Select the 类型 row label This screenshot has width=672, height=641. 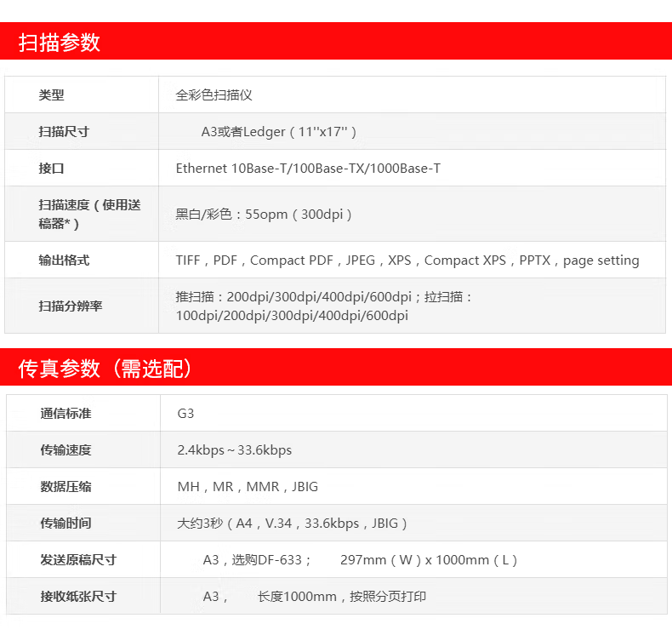coord(51,95)
